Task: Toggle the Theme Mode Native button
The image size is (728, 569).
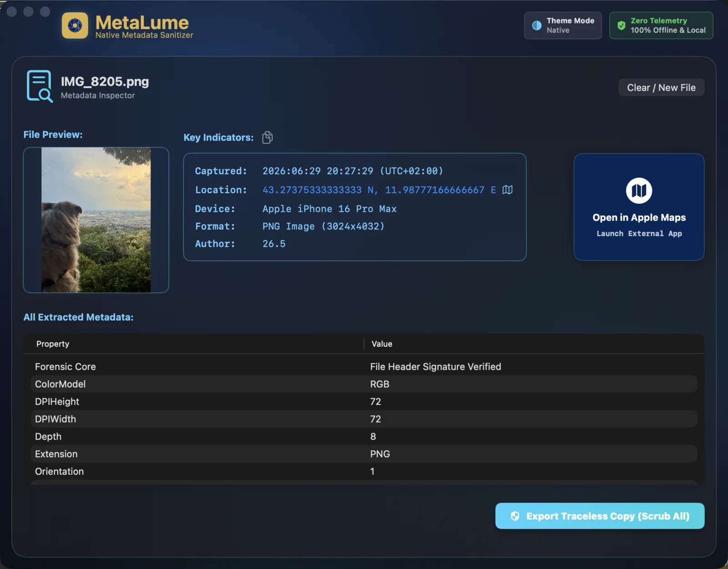Action: (563, 25)
